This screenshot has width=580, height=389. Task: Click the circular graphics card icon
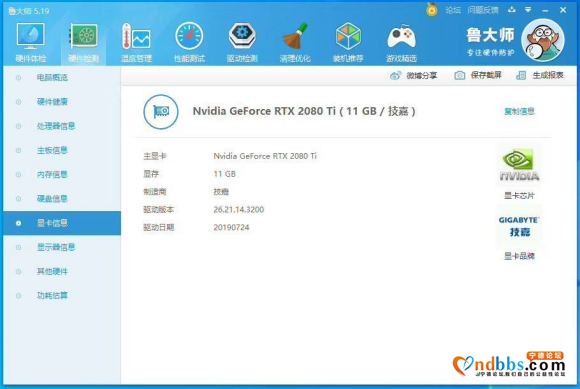tap(161, 111)
